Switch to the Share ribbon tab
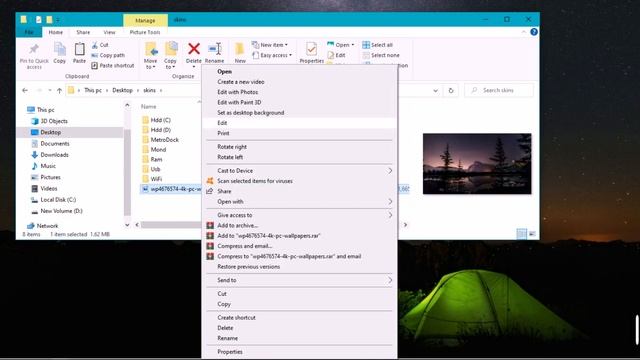640x360 pixels. point(83,32)
